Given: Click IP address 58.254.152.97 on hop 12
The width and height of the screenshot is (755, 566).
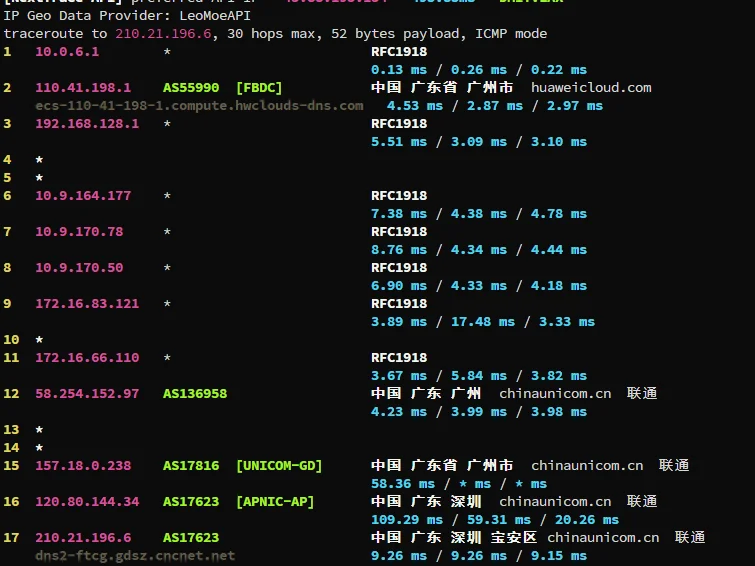Looking at the screenshot, I should point(87,394).
